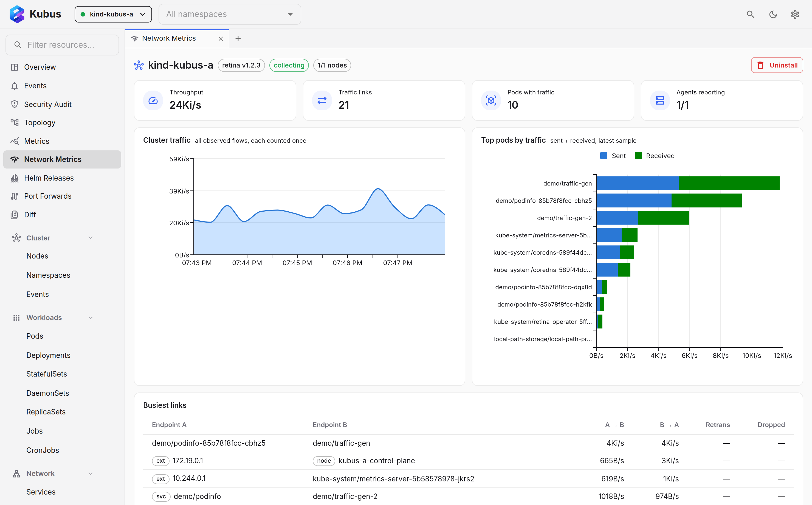Close the Network Metrics tab
This screenshot has width=812, height=505.
[221, 39]
